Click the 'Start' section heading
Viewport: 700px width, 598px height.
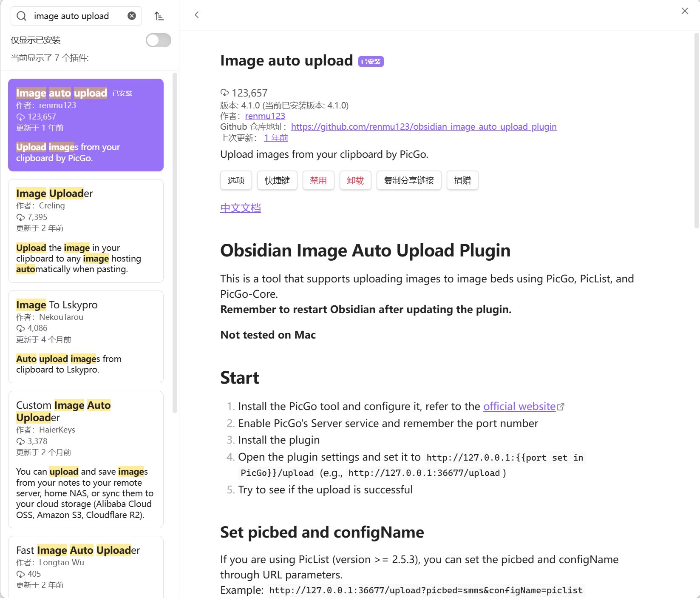coord(240,378)
